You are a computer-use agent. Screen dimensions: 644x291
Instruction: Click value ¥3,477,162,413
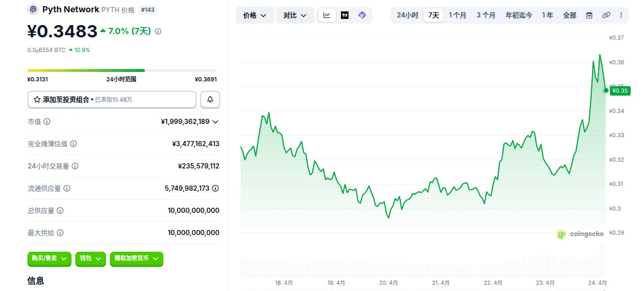click(x=196, y=144)
